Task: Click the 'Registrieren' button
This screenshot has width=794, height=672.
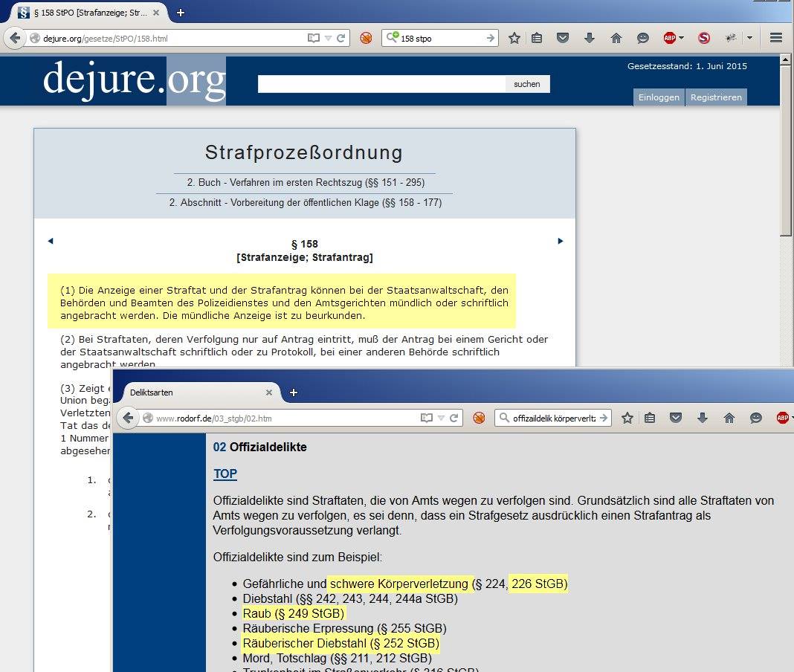Action: 716,97
